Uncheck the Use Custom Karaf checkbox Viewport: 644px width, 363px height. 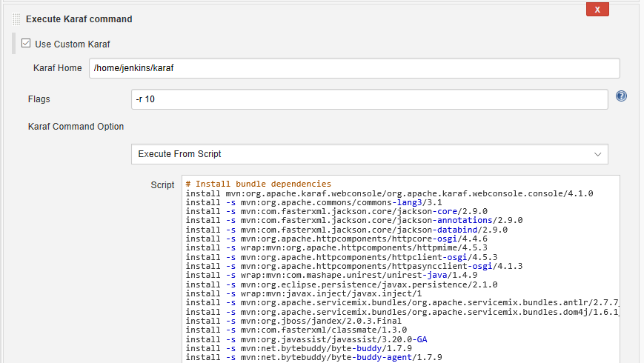pyautogui.click(x=26, y=43)
